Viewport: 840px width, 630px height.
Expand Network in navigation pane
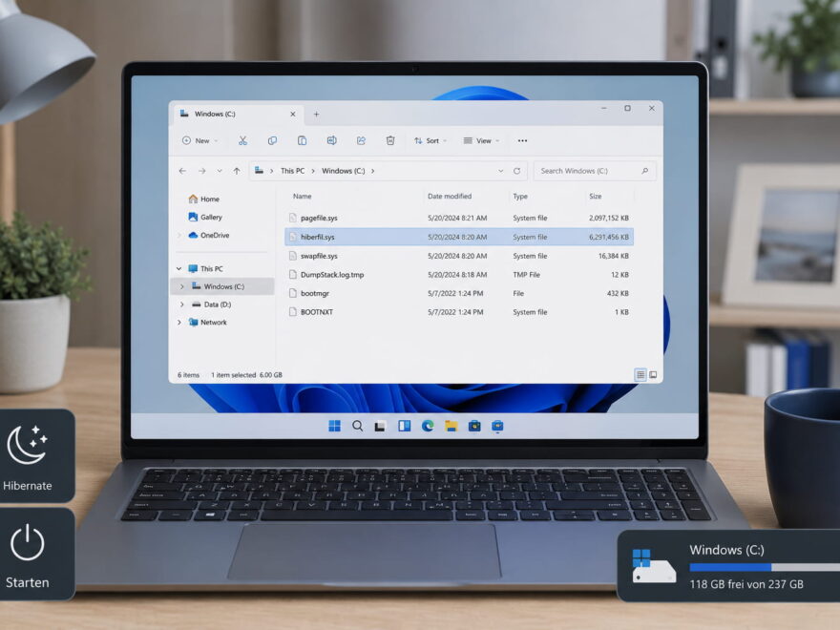[178, 322]
